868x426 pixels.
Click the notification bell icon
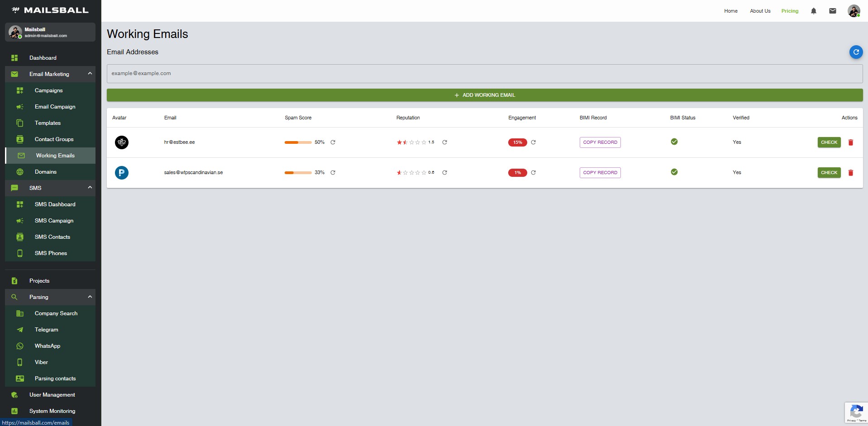coord(813,11)
